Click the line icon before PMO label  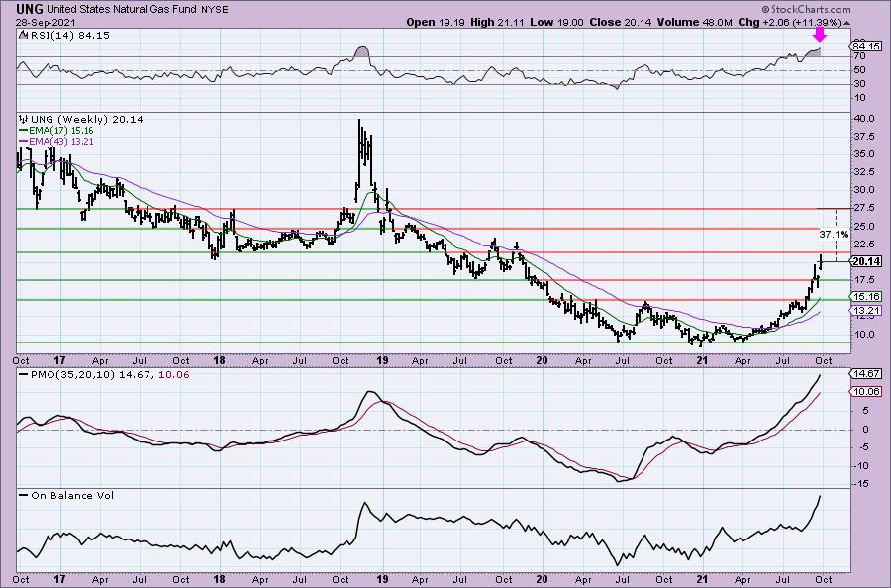click(24, 375)
